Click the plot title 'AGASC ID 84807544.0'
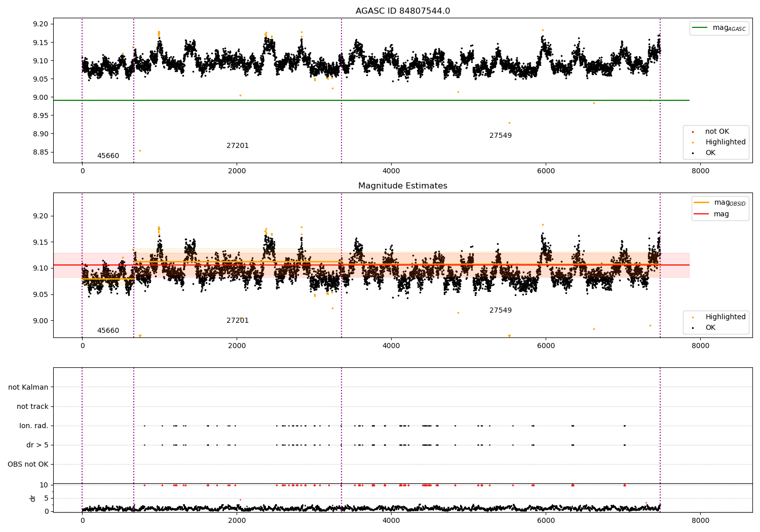The image size is (760, 532). point(403,11)
